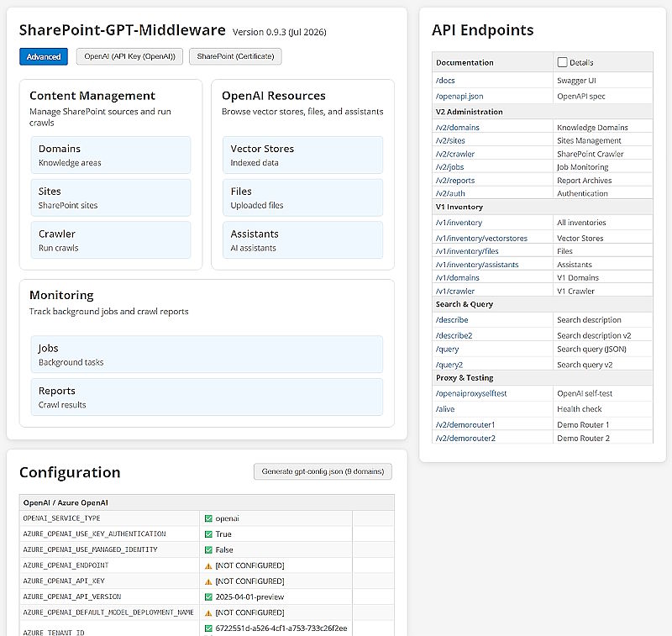Open the /v1/inventory/vectorstores link
This screenshot has width=672, height=636.
point(481,239)
